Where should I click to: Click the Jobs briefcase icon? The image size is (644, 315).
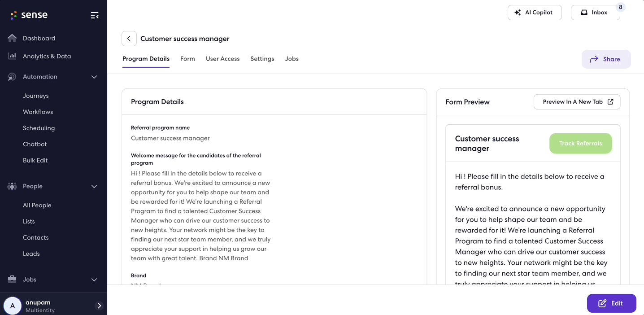[12, 280]
